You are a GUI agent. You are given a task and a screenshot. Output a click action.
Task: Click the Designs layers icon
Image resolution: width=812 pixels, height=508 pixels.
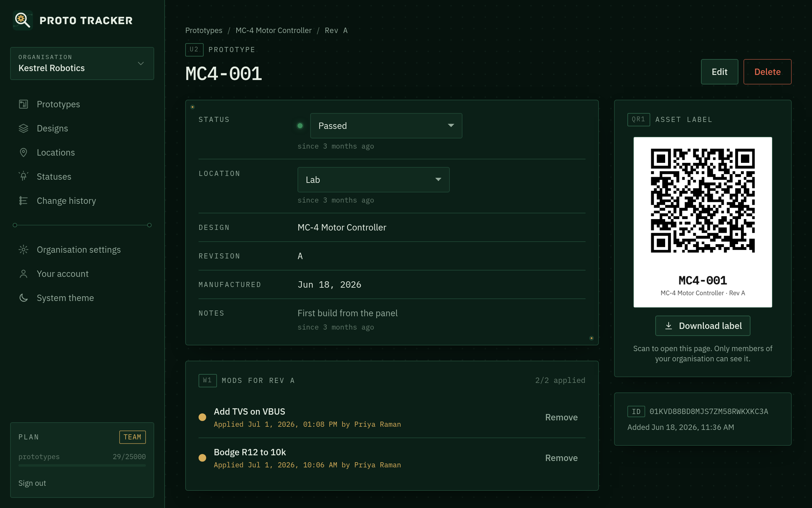pos(23,128)
